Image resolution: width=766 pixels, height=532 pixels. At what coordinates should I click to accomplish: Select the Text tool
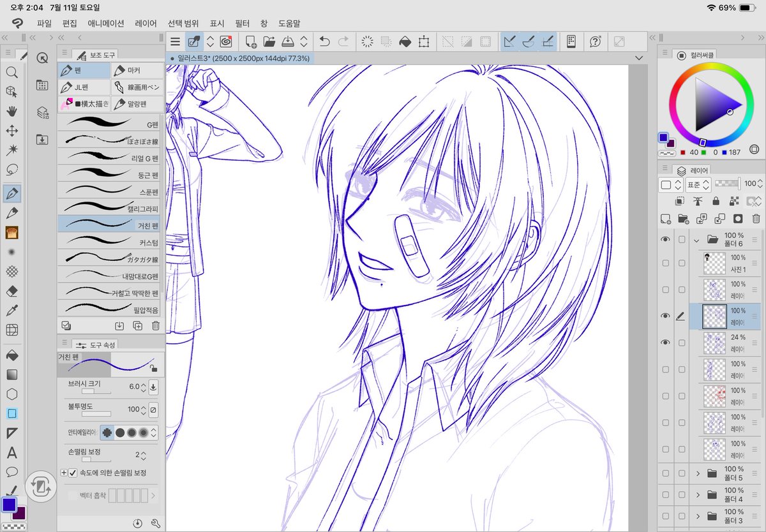click(x=11, y=453)
